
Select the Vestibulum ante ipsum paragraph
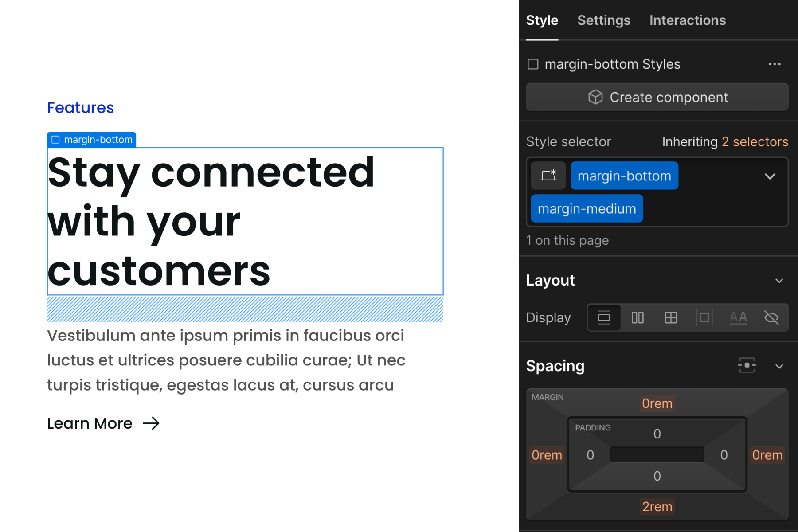click(x=226, y=360)
